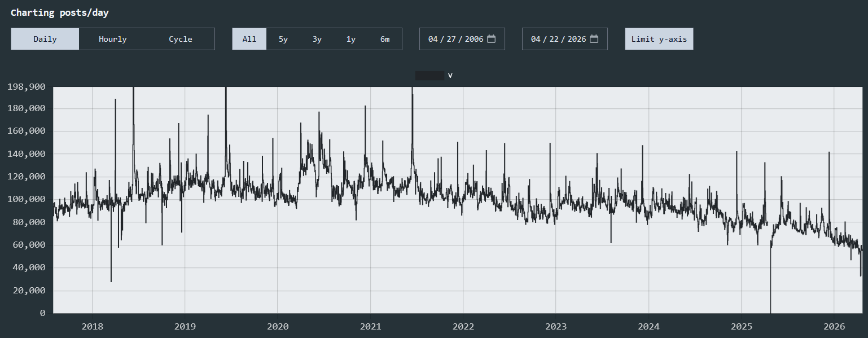Open the end date calendar picker icon
The height and width of the screenshot is (338, 868).
[594, 39]
